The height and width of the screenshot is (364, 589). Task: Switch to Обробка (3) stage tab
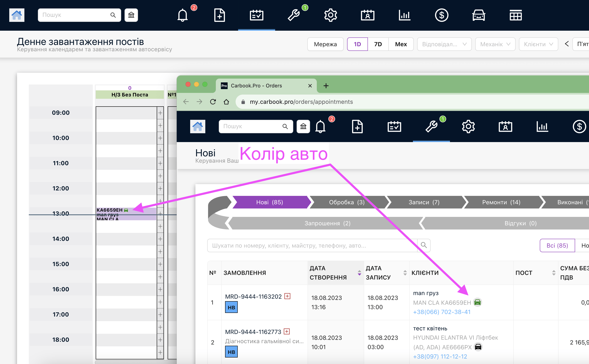point(347,202)
